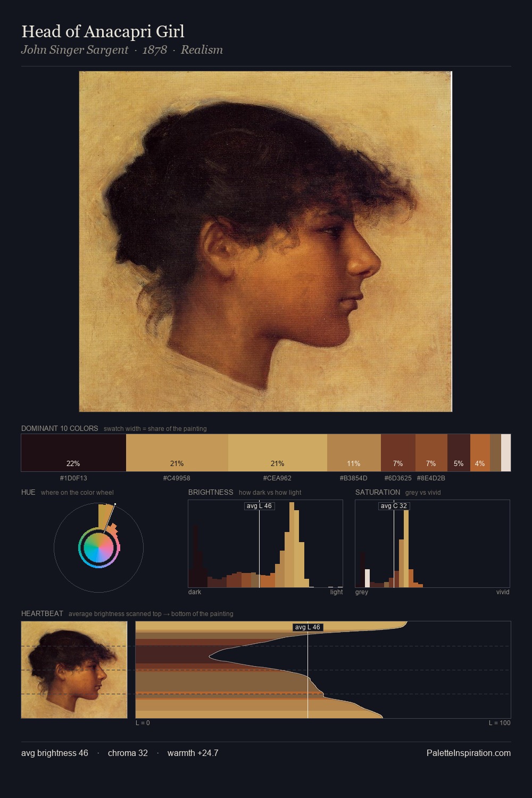Click the '#6D3625' hex code label
This screenshot has height=798, width=532.
pos(398,478)
